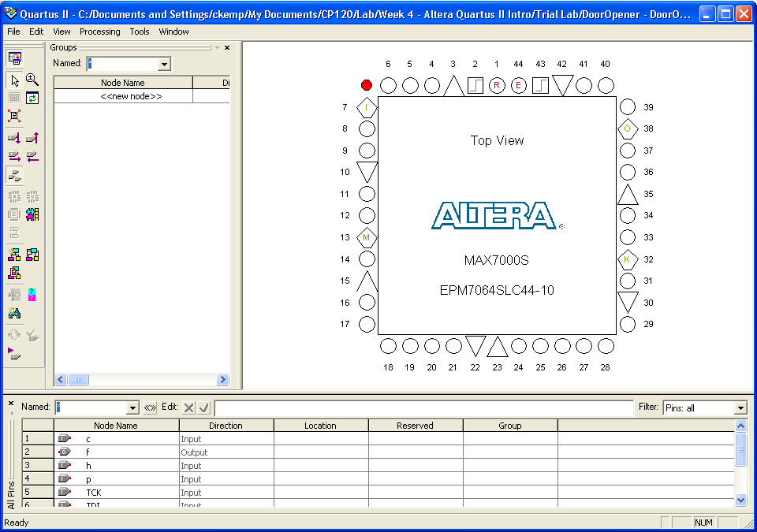Screen dimensions: 757x532
Task: Click the 'Output' direction cell for f
Action: coord(226,452)
